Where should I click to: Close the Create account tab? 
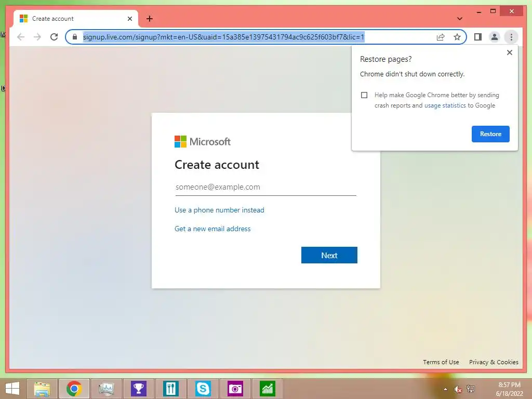(129, 19)
